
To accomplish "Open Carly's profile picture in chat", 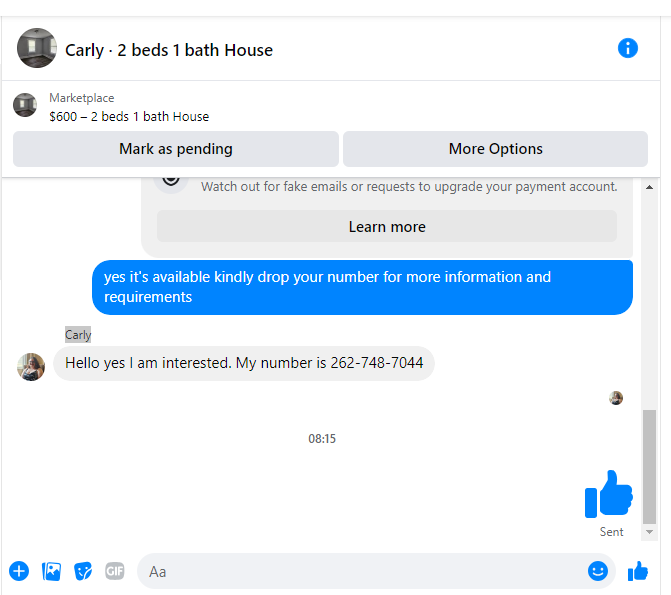I will [31, 367].
